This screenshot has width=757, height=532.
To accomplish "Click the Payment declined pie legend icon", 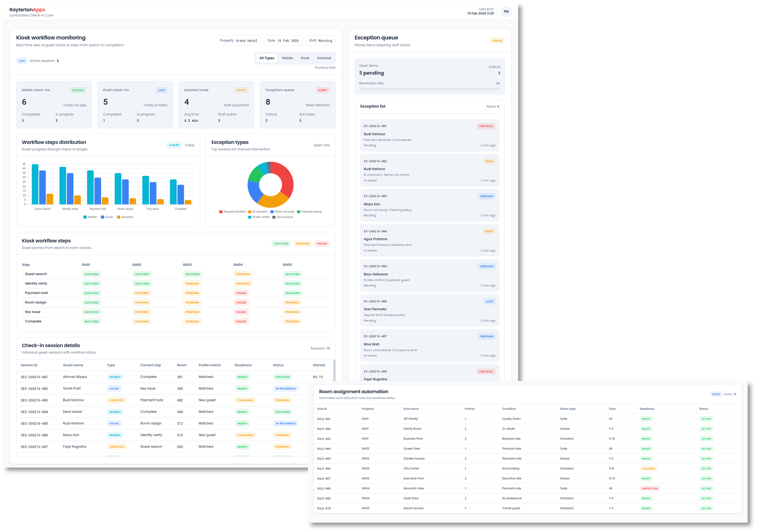I will click(221, 212).
